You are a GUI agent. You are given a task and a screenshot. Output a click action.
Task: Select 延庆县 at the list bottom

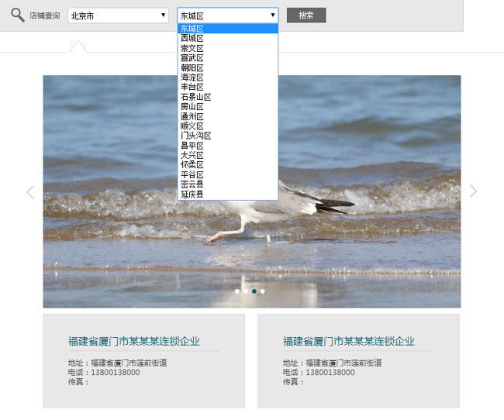pos(192,194)
